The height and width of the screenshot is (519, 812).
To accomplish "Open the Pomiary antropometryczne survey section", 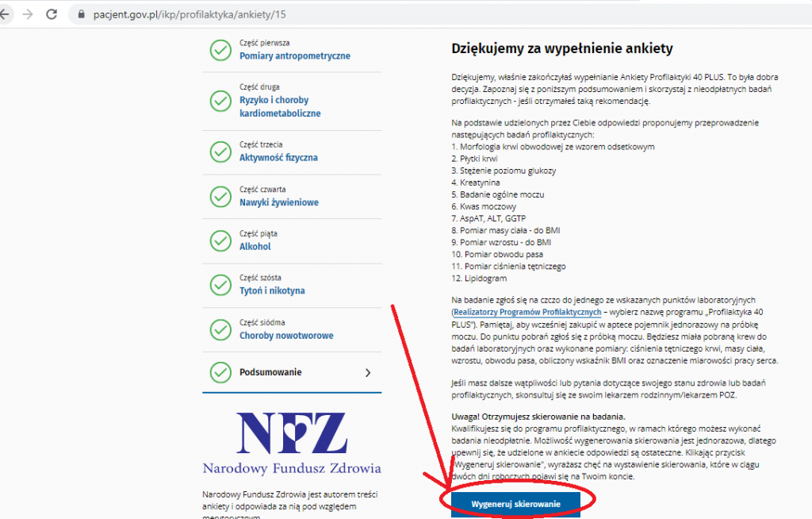I will point(294,56).
